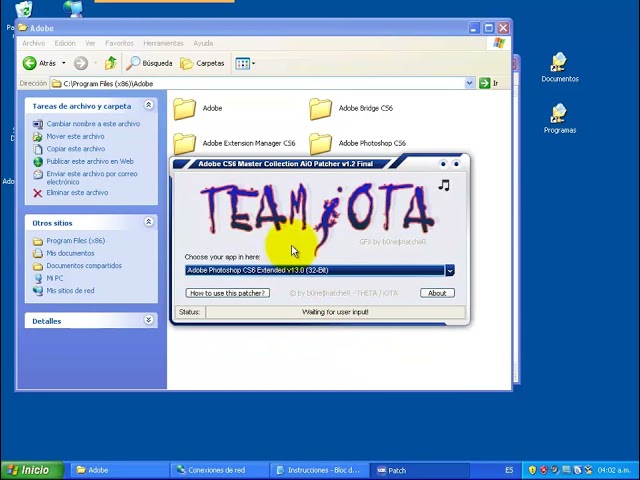Click the Inicio start button
This screenshot has height=480, width=640.
(x=32, y=470)
